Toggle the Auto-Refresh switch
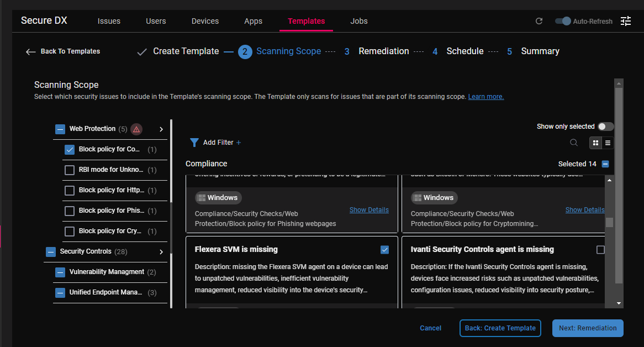The width and height of the screenshot is (644, 347). [563, 21]
